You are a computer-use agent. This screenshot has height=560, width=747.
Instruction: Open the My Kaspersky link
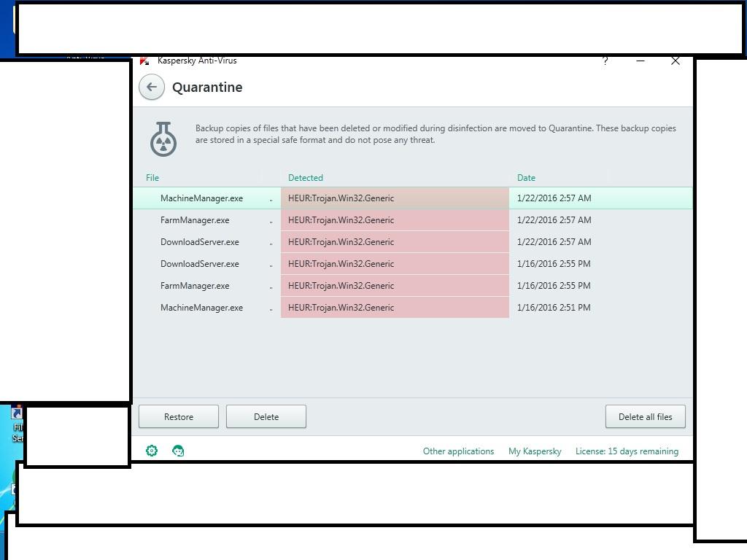pos(535,451)
